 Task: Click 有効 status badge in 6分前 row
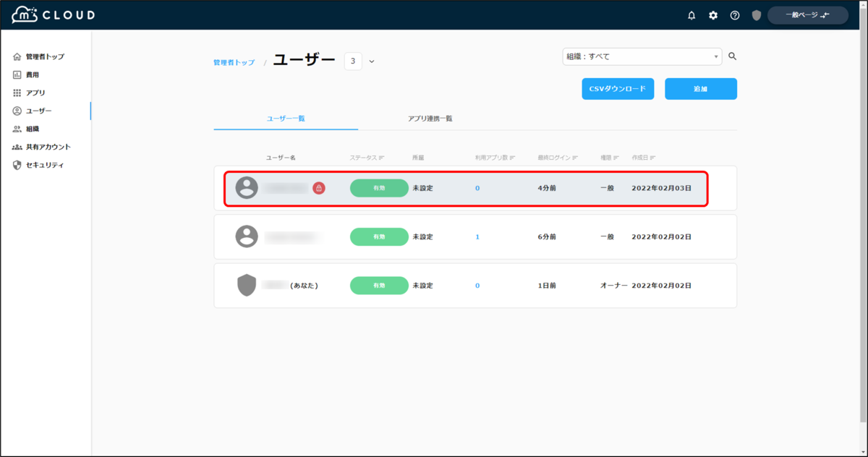pos(379,236)
